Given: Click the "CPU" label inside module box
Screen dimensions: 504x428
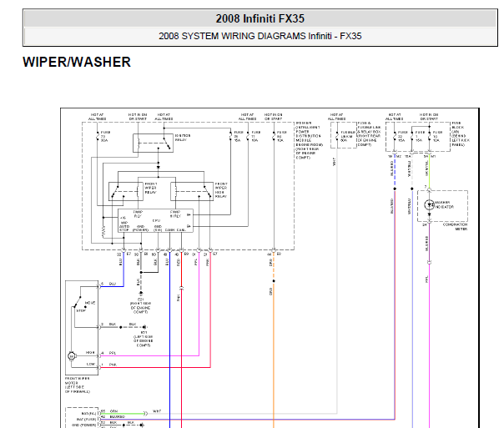Looking at the screenshot, I should pos(156,221).
